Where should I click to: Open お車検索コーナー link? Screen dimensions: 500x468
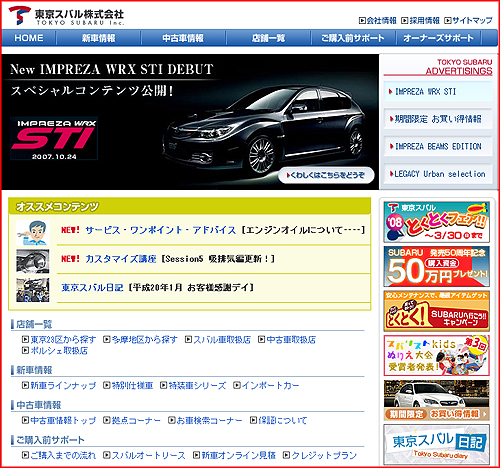[205, 420]
